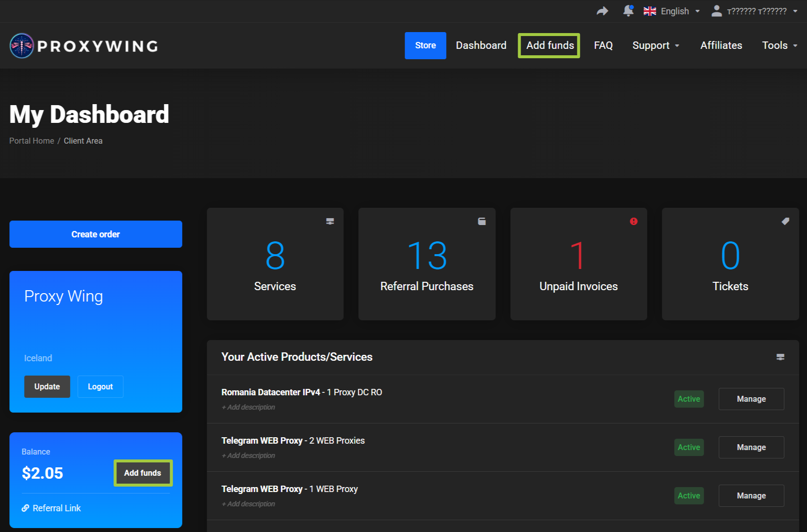Click the Portal Home breadcrumb
Screen dimensions: 807x532
coord(32,141)
